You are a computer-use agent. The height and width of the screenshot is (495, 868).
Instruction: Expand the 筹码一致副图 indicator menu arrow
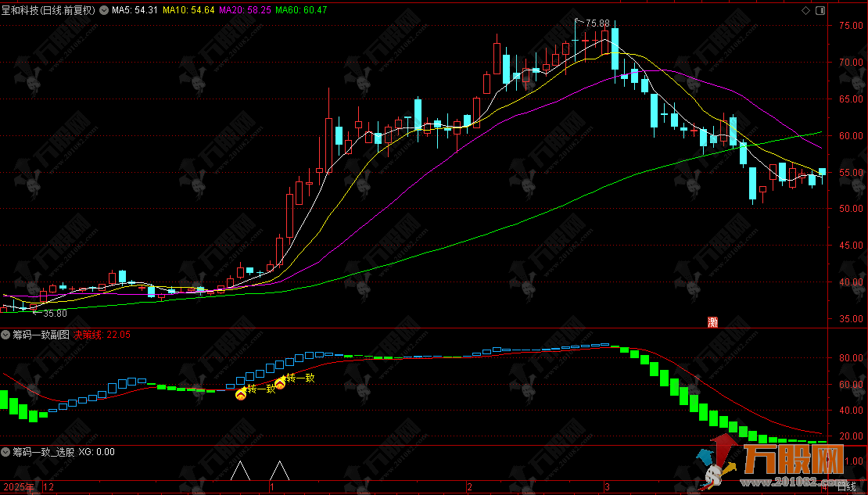tap(6, 335)
